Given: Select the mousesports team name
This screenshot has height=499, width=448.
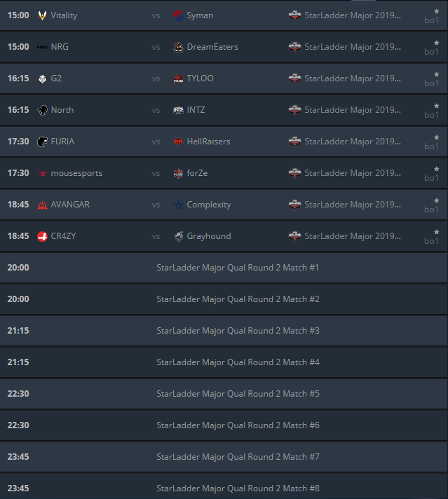Looking at the screenshot, I should point(76,173).
